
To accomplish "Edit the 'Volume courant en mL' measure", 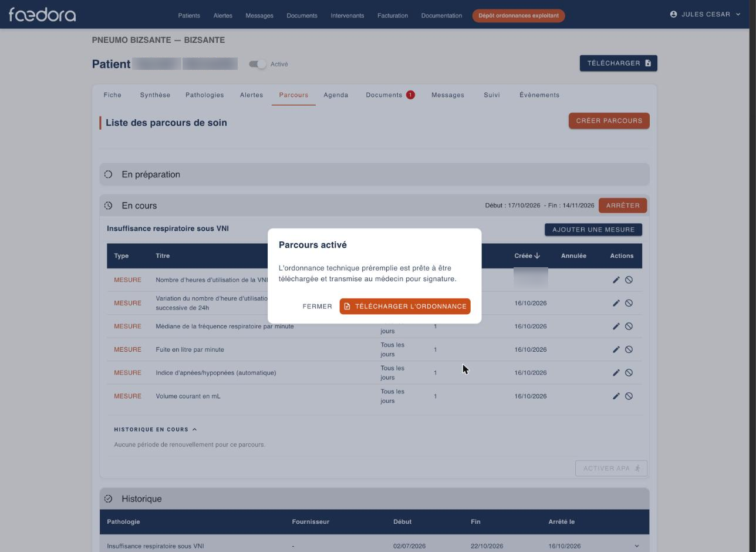I will point(616,396).
